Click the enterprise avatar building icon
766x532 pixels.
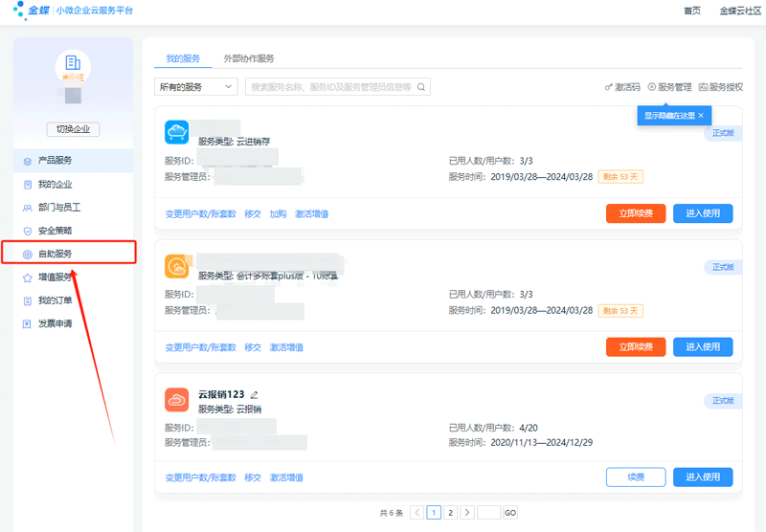(x=73, y=62)
